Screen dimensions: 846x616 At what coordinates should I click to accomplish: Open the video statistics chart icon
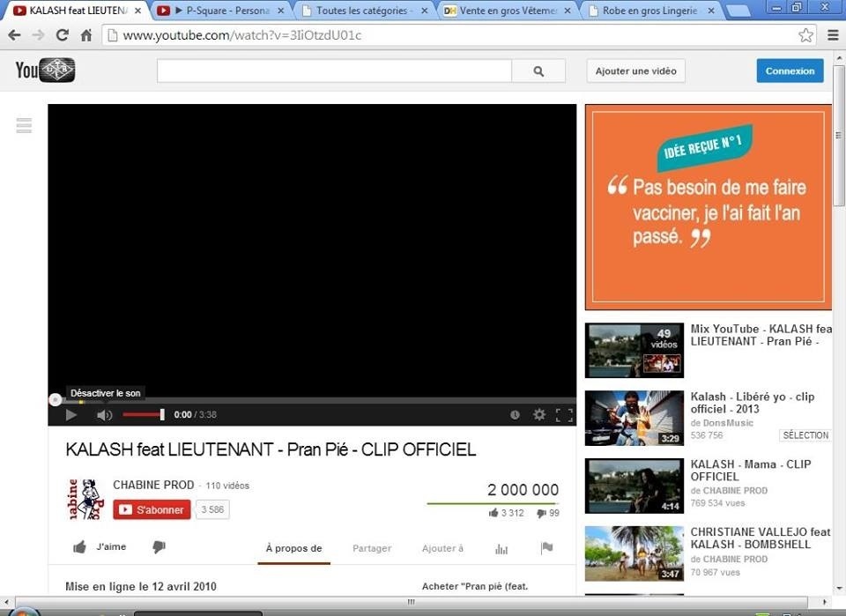[x=501, y=548]
